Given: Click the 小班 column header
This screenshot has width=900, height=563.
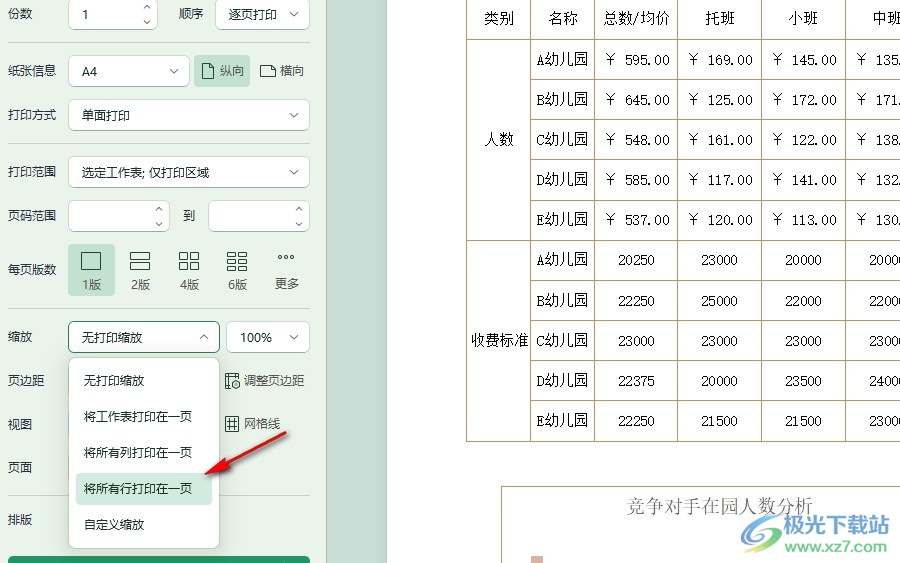Looking at the screenshot, I should click(x=803, y=19).
